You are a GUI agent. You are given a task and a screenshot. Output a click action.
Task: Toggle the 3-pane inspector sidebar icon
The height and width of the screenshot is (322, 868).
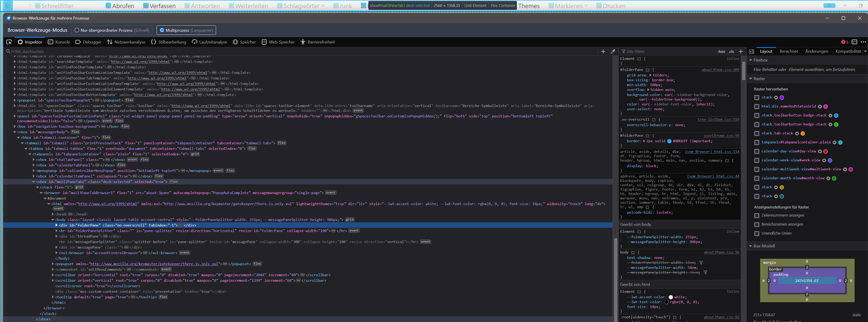(x=751, y=52)
